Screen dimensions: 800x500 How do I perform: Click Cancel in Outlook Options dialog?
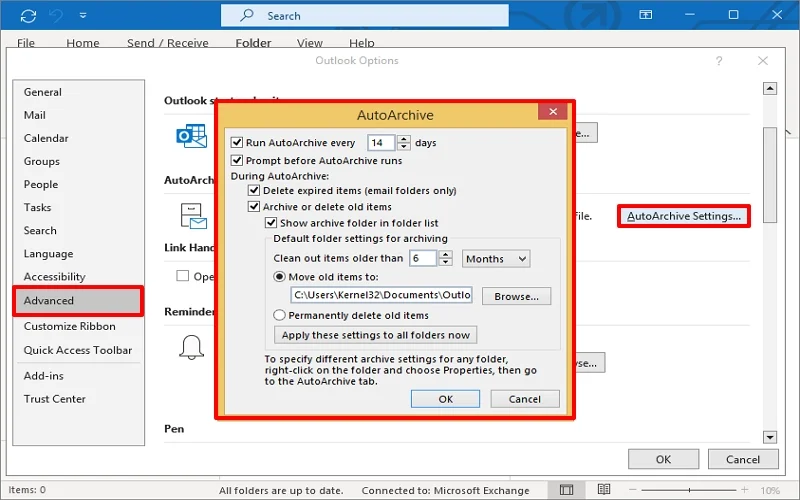click(x=743, y=459)
